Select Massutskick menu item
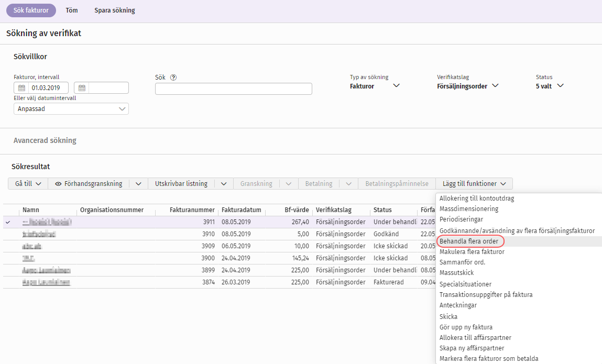 [456, 273]
